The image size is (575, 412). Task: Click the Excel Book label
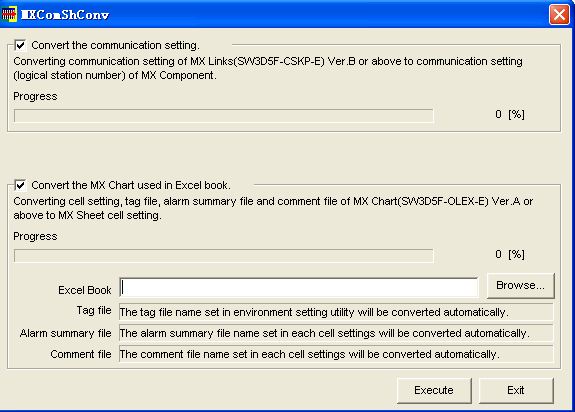[x=85, y=290]
